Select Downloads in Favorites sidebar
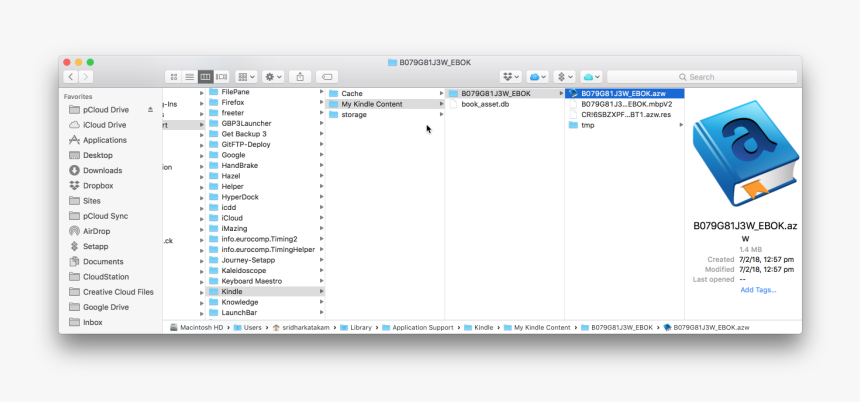 pyautogui.click(x=102, y=170)
